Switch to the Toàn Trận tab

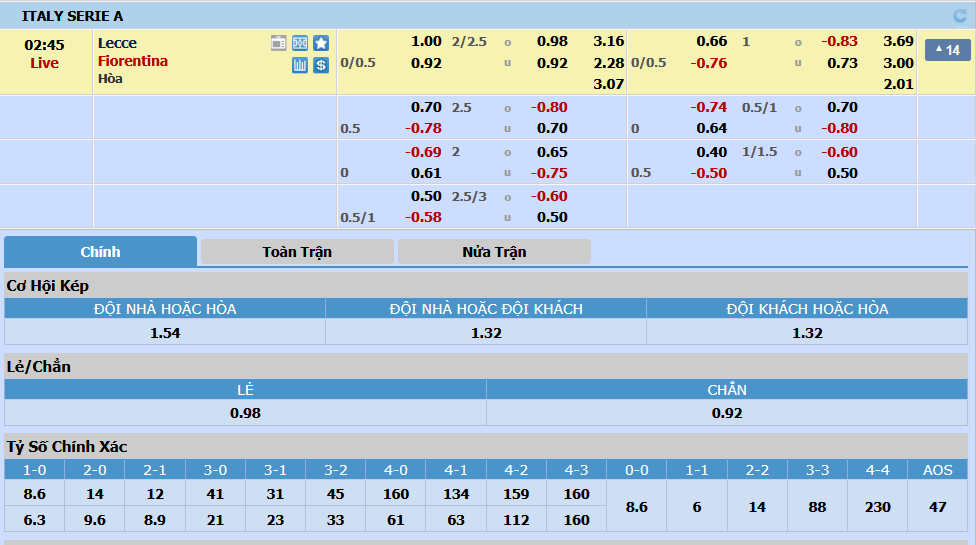[297, 252]
